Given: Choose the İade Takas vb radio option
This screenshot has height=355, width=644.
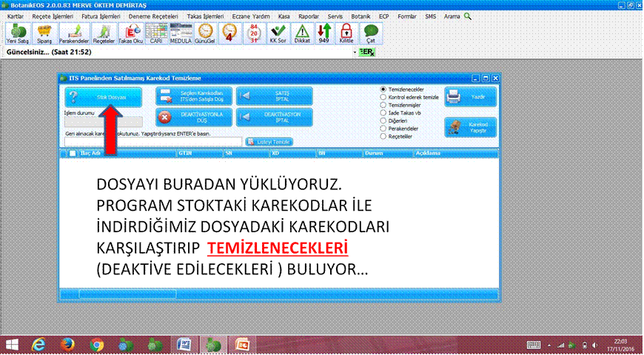Looking at the screenshot, I should click(383, 112).
